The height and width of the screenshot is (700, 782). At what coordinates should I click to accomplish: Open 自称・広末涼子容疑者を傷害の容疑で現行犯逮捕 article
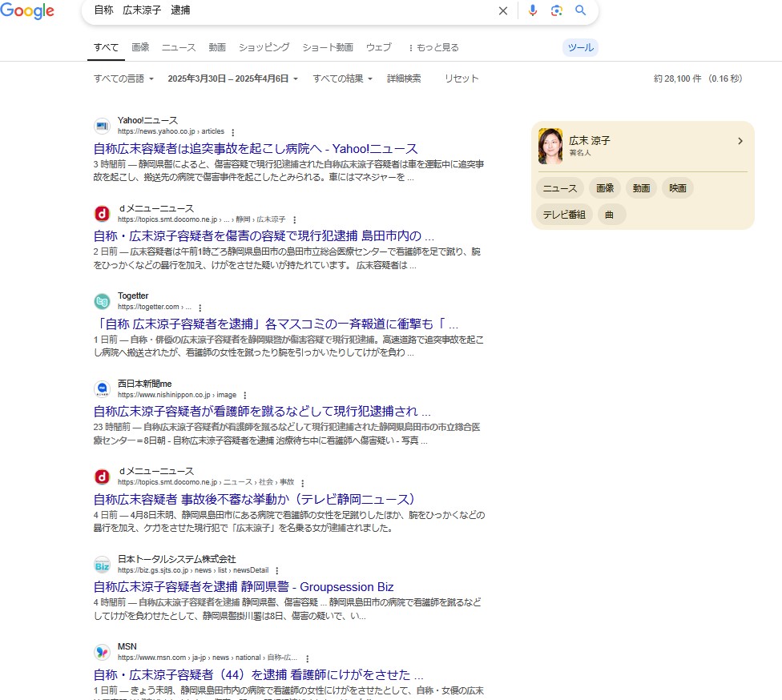[x=264, y=235]
